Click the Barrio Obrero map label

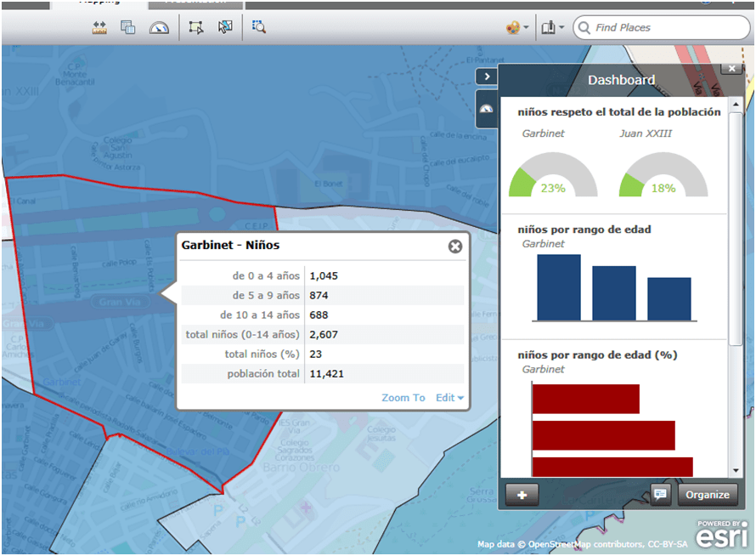(x=302, y=468)
